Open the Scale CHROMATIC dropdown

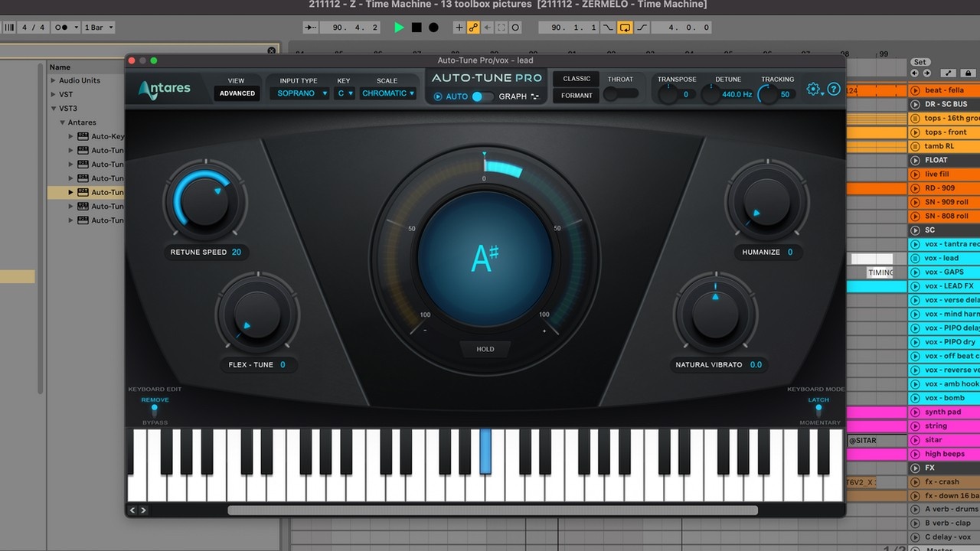387,93
